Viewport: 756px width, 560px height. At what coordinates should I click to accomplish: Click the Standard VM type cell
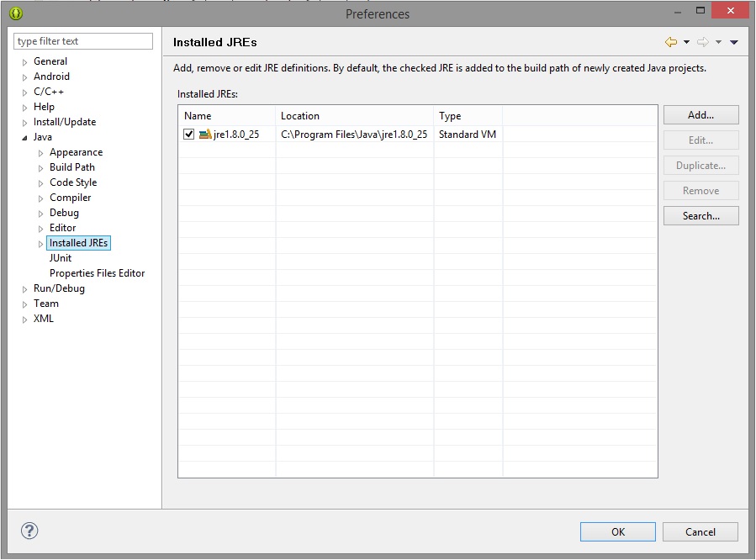(468, 135)
